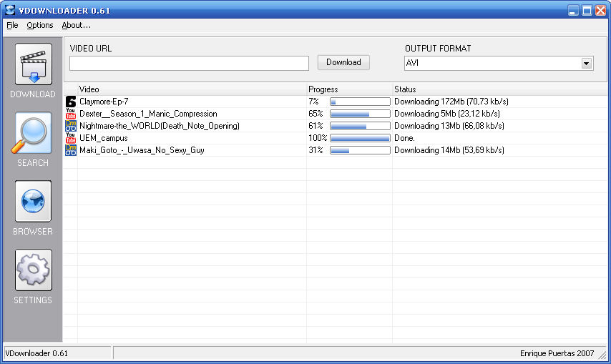Click the Download button

[x=343, y=62]
